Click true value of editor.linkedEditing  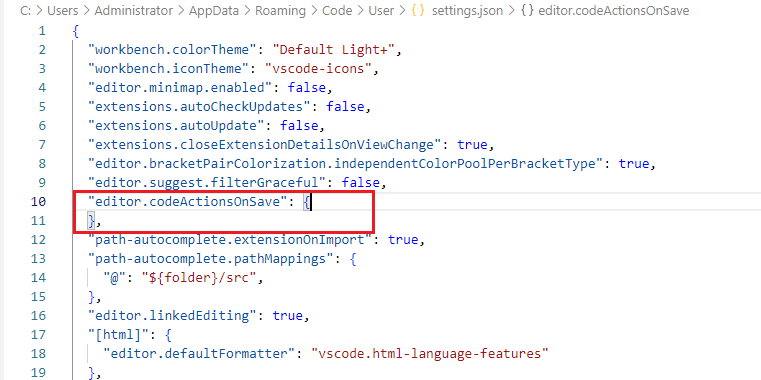(x=287, y=316)
